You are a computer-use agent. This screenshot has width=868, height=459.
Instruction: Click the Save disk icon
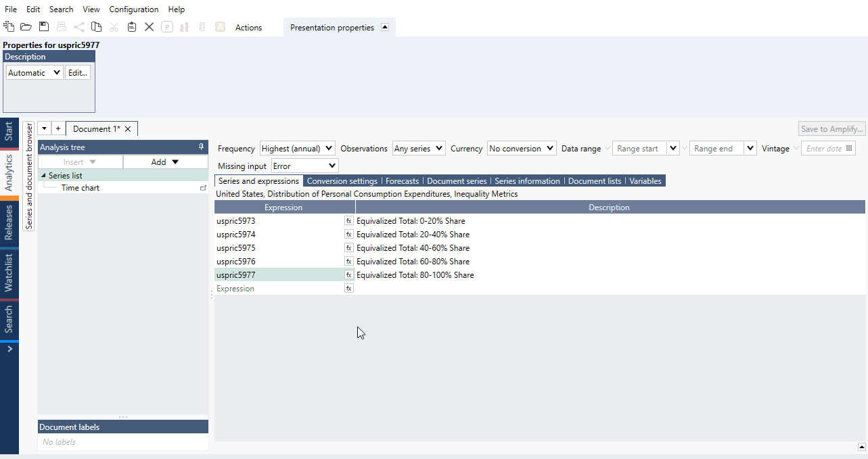[44, 27]
